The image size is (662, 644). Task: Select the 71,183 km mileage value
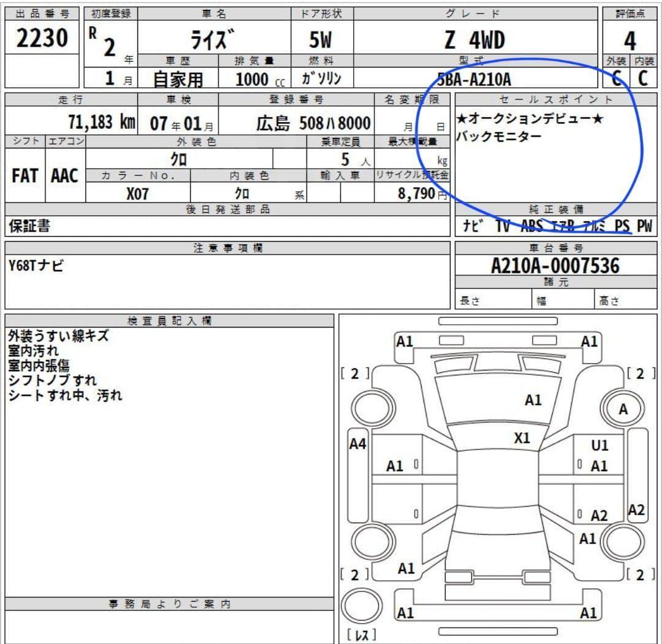(x=102, y=123)
